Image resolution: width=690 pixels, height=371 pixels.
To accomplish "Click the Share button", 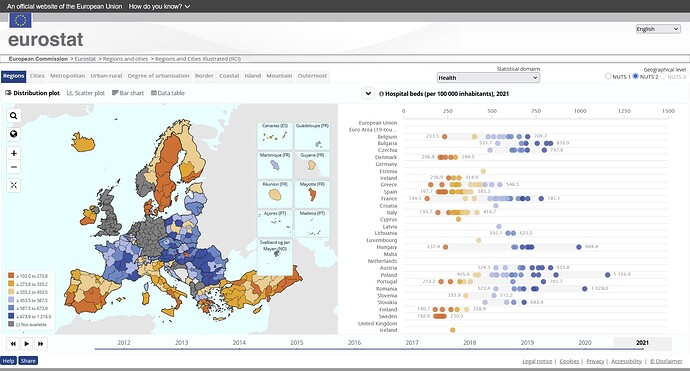I will coord(28,361).
